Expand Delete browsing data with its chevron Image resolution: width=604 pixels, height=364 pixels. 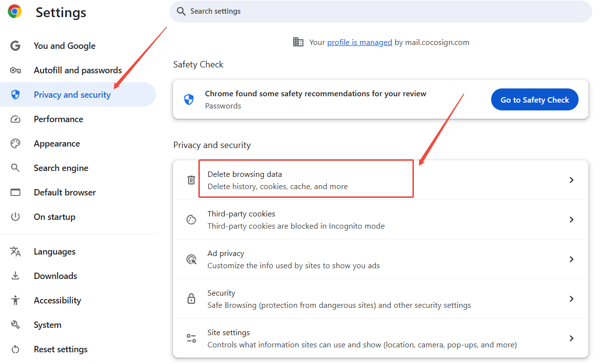(x=571, y=180)
